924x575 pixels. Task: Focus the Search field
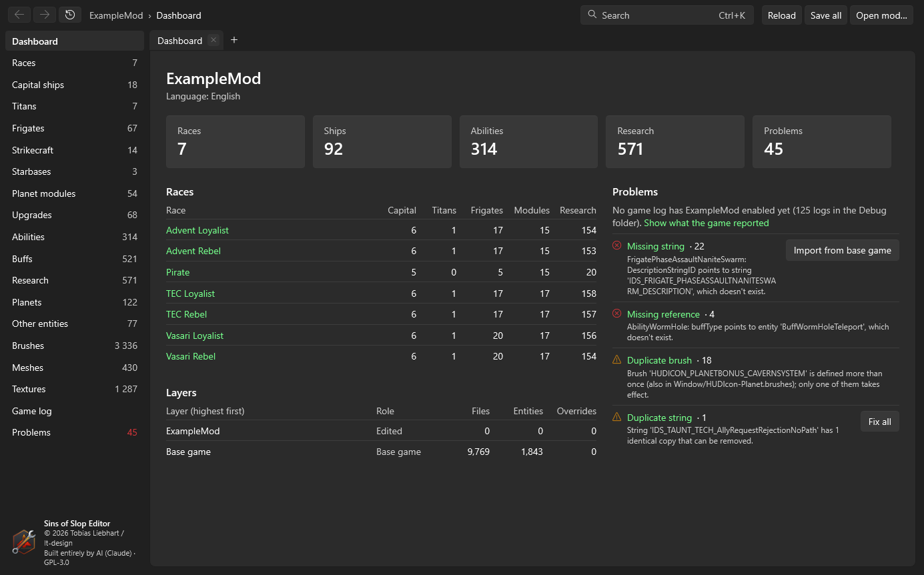(x=667, y=15)
